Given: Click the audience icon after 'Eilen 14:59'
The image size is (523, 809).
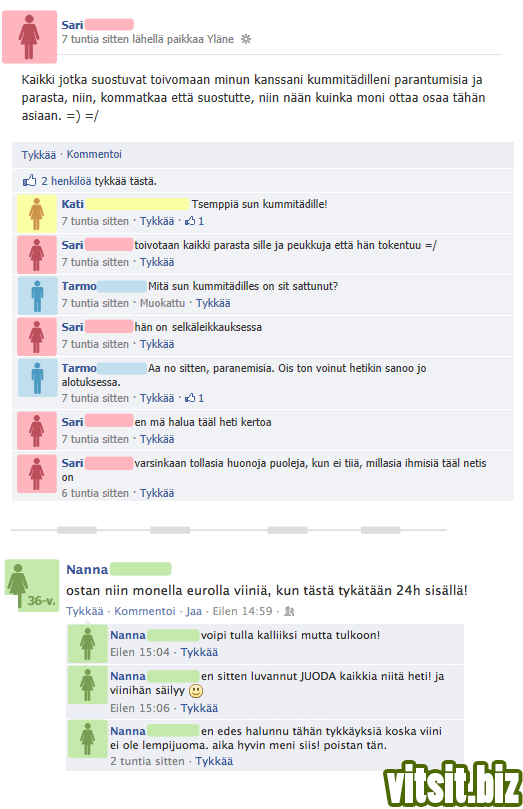Looking at the screenshot, I should click(289, 611).
